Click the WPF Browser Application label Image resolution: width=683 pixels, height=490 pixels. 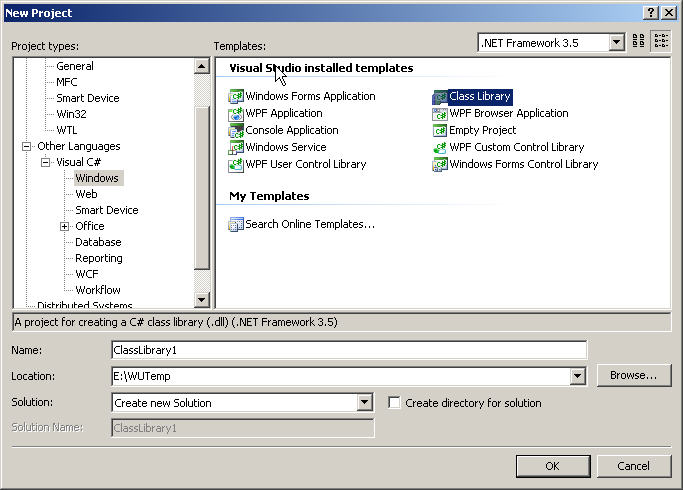point(509,113)
